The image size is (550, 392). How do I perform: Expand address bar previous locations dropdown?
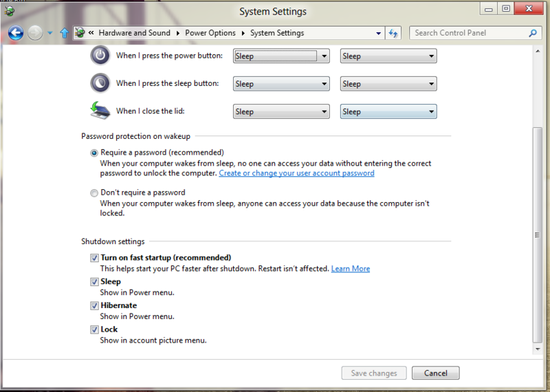point(379,33)
